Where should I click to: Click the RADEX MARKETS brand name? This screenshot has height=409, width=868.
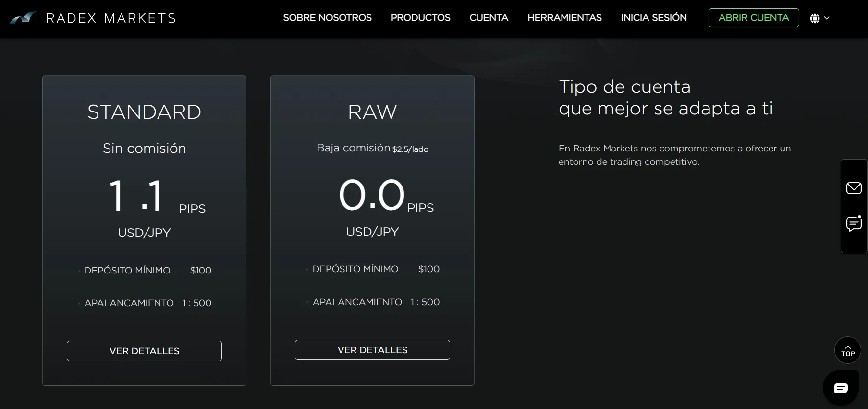click(111, 18)
